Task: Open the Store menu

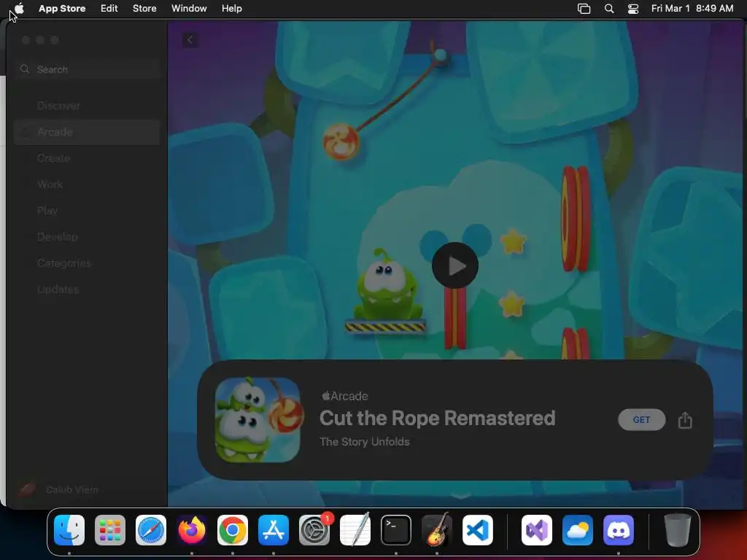Action: click(x=144, y=8)
